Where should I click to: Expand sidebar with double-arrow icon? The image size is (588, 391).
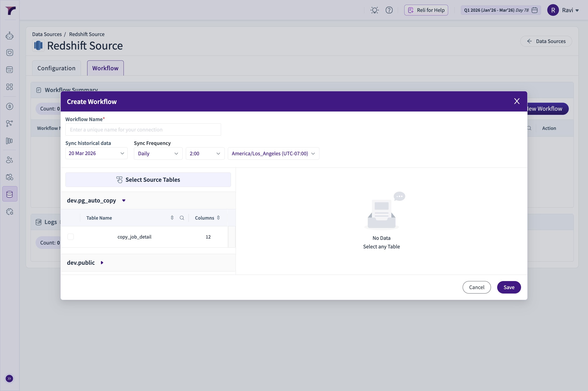pyautogui.click(x=9, y=379)
